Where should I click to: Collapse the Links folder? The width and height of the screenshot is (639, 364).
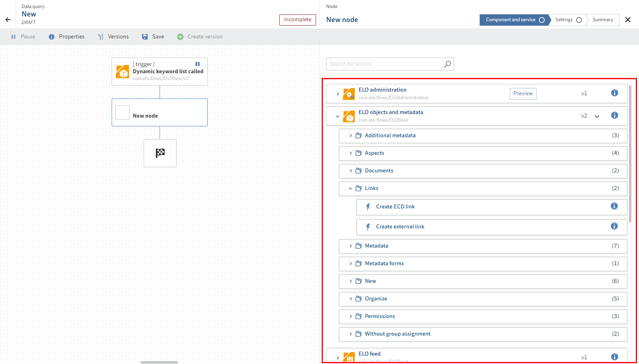[351, 188]
